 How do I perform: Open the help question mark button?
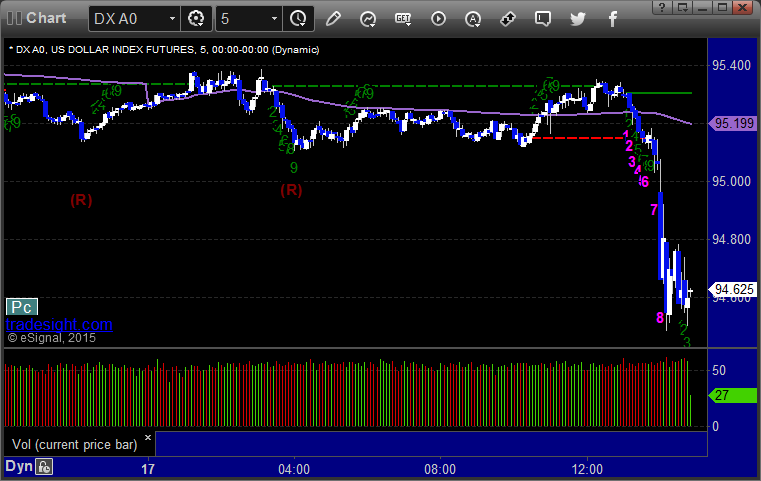[x=662, y=7]
